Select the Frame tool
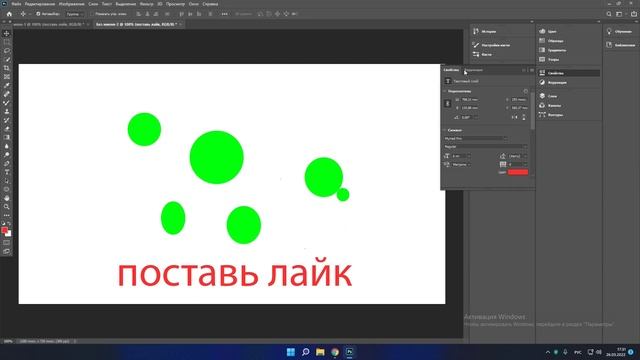The image size is (640, 360). [x=7, y=77]
